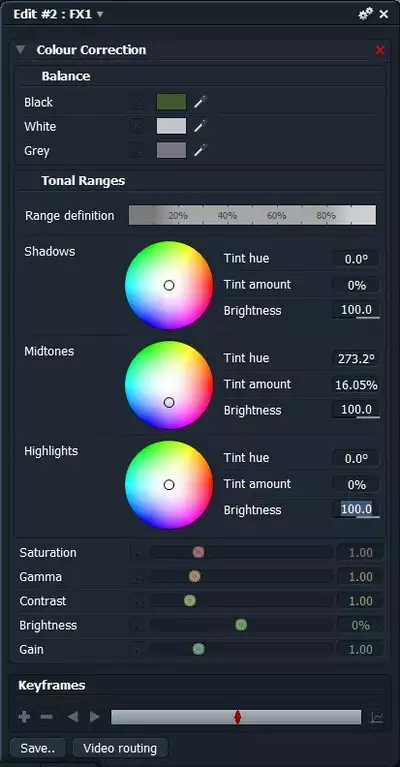Collapse the Colour Correction section
Image resolution: width=400 pixels, height=767 pixels.
[20, 50]
